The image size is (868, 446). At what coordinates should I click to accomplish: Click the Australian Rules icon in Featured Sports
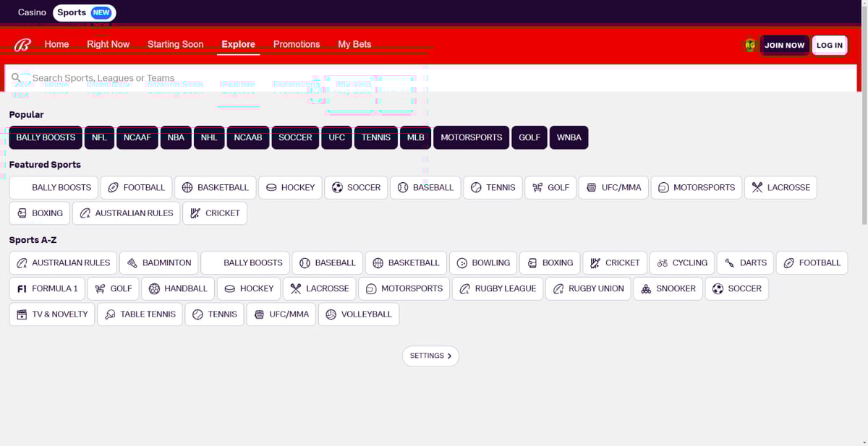pyautogui.click(x=85, y=214)
